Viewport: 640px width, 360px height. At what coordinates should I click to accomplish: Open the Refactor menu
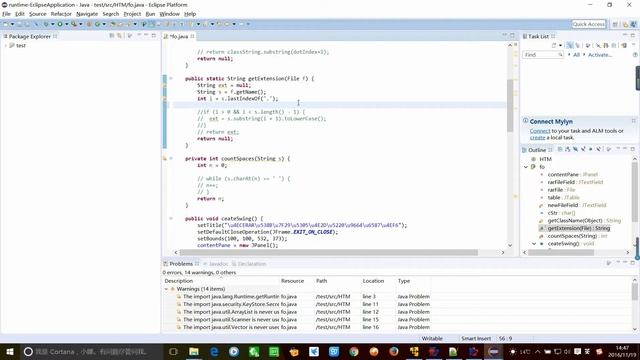click(61, 14)
